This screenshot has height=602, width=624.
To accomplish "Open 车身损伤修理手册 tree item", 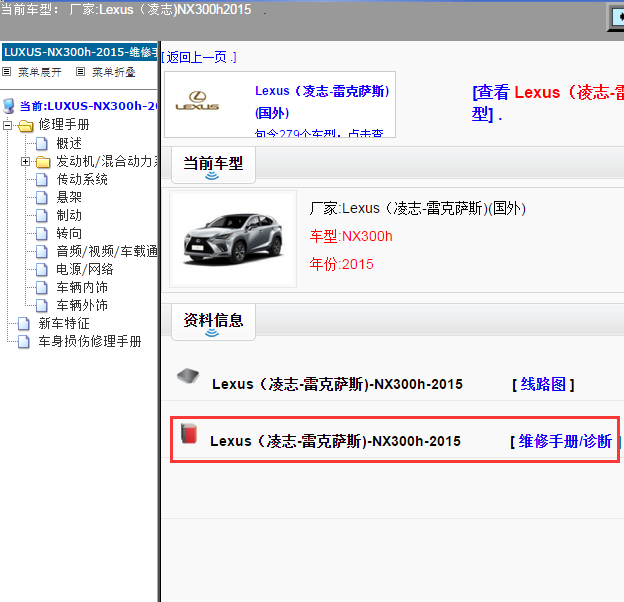I will pyautogui.click(x=90, y=342).
